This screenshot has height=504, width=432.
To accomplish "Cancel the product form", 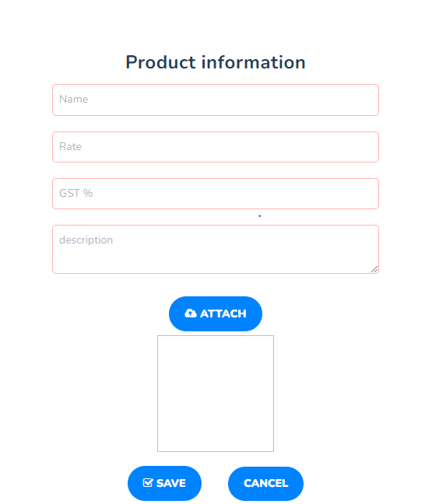I will (x=265, y=484).
